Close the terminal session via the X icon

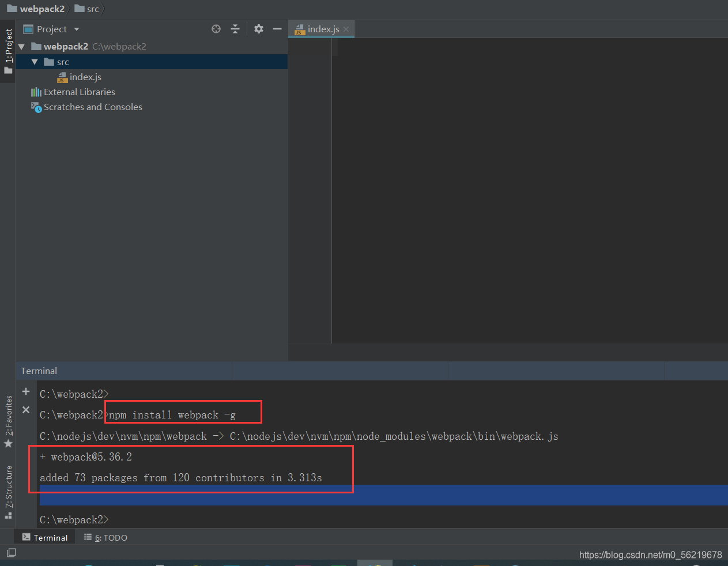click(25, 409)
